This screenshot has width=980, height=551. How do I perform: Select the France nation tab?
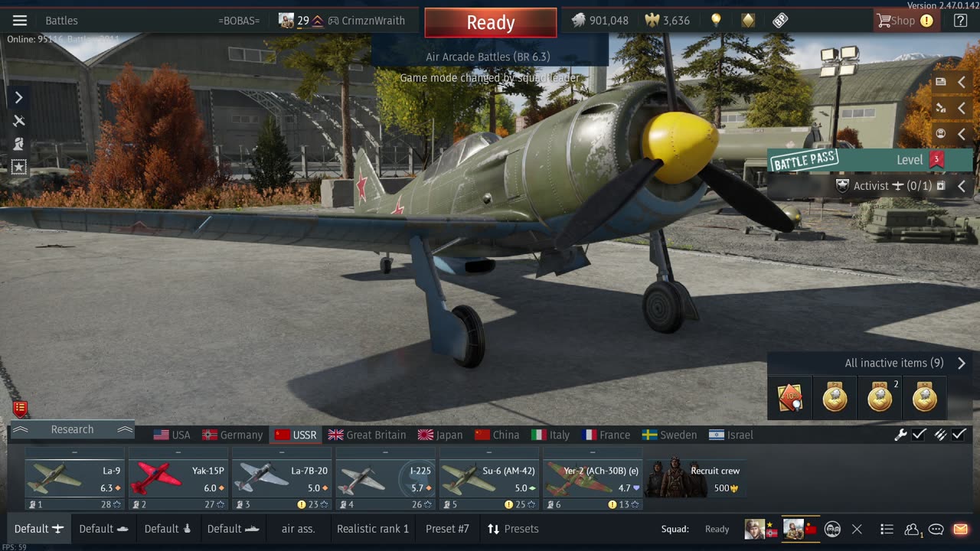(606, 435)
